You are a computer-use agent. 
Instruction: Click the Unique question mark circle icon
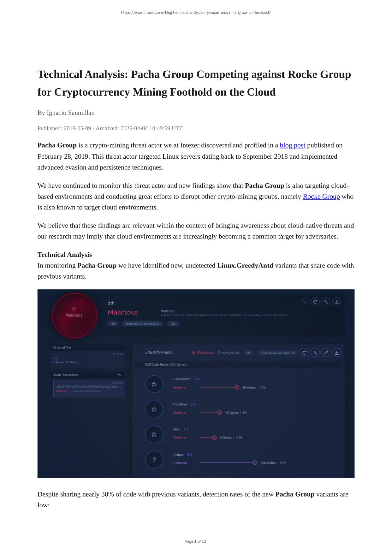pos(154,460)
